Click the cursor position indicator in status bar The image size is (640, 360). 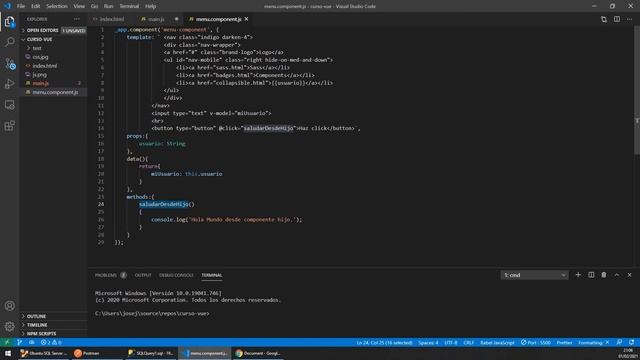click(x=384, y=342)
